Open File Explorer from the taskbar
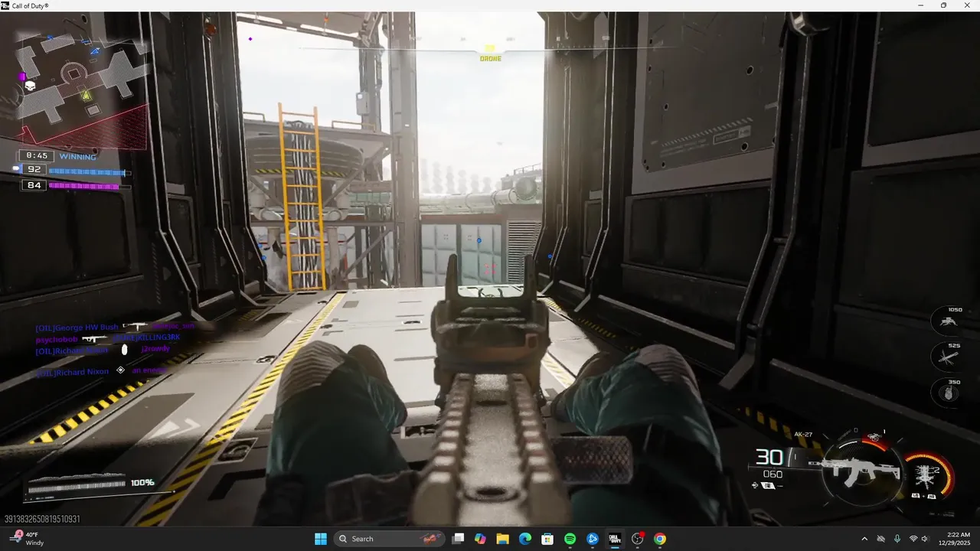The image size is (980, 551). [x=502, y=539]
